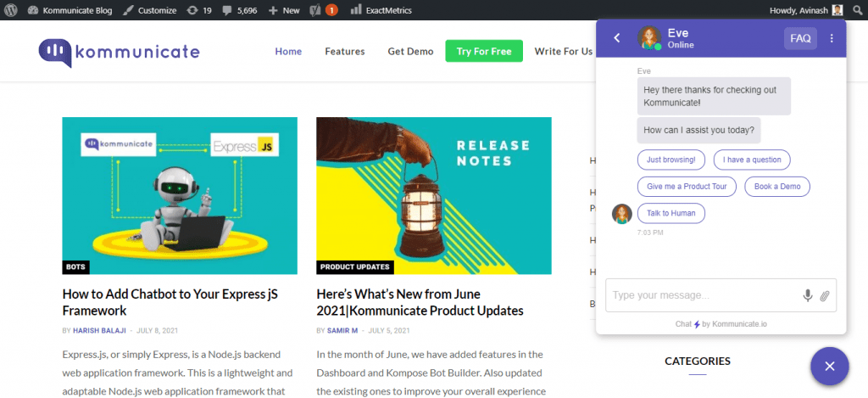The height and width of the screenshot is (398, 868).
Task: Open the Release Notes article thumbnail
Action: pyautogui.click(x=434, y=196)
